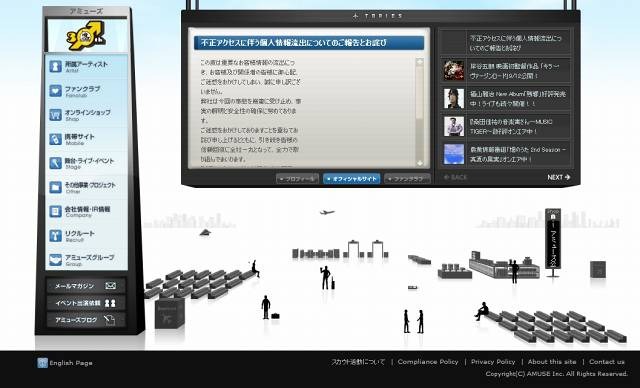Open the New Album topic text
640x388 pixels.
(518, 99)
